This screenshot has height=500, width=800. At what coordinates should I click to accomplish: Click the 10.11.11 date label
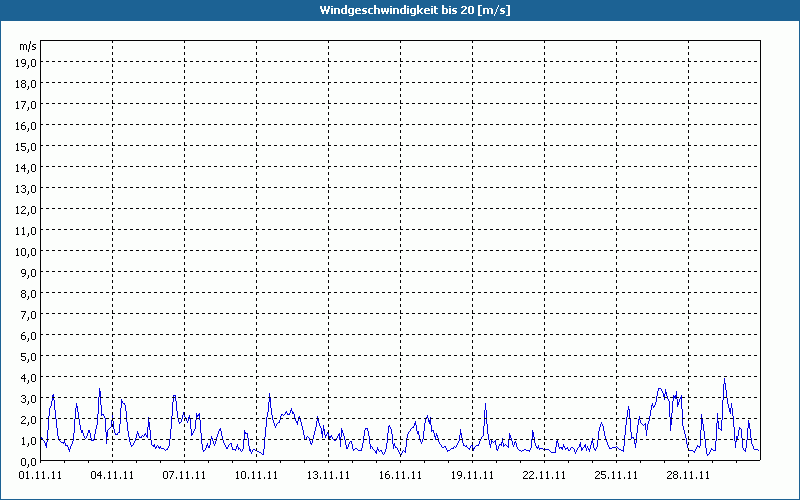[x=256, y=476]
